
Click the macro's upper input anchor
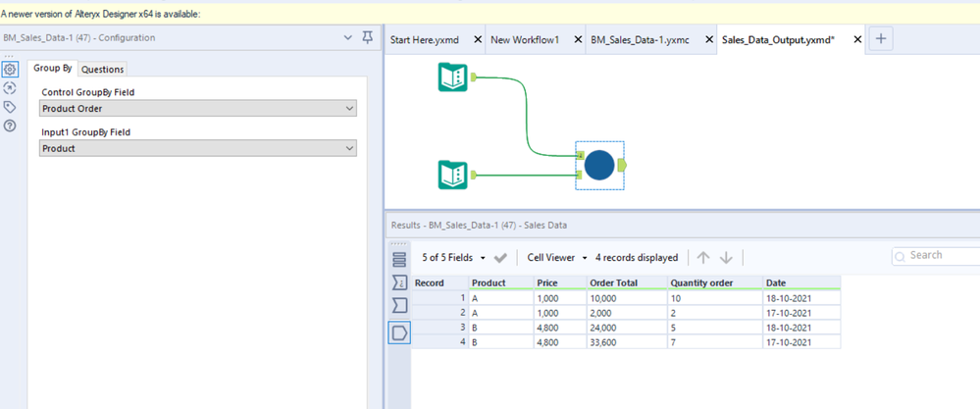coord(580,155)
